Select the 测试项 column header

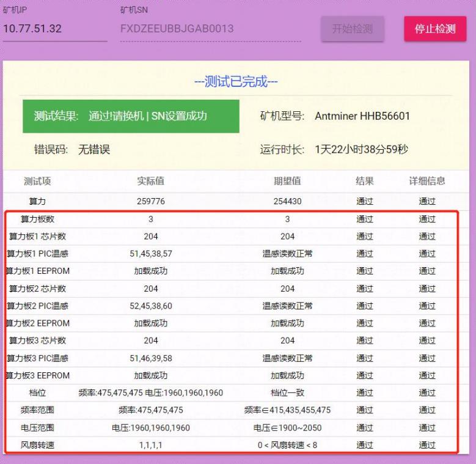pos(37,181)
